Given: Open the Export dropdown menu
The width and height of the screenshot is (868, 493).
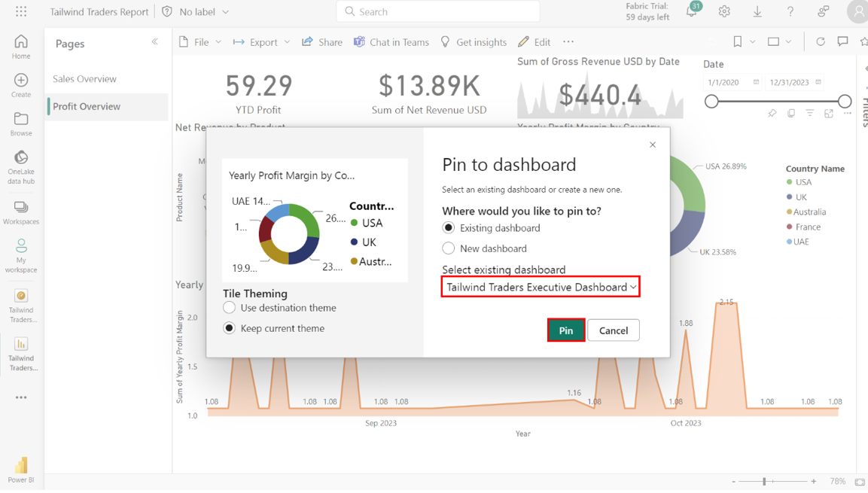Looking at the screenshot, I should click(x=262, y=42).
